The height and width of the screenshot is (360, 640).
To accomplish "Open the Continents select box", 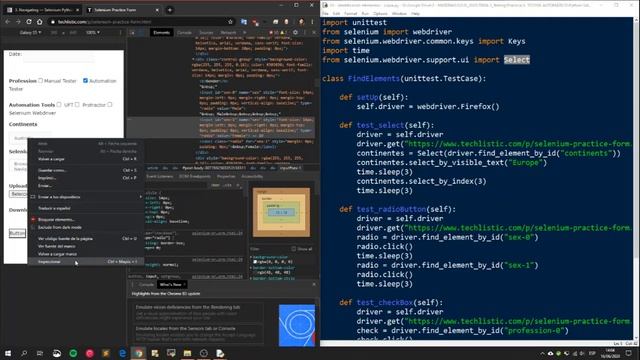I will [31, 138].
